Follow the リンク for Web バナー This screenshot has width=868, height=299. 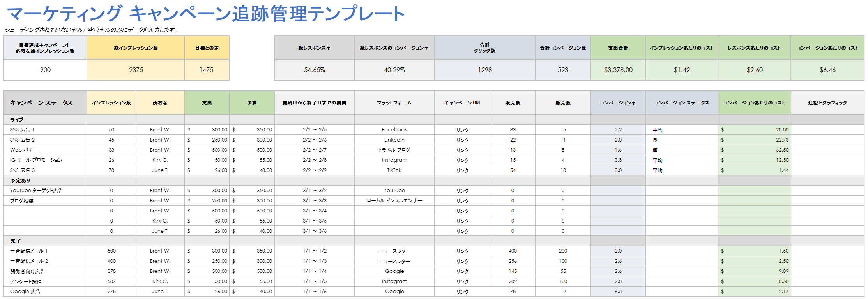click(x=462, y=150)
